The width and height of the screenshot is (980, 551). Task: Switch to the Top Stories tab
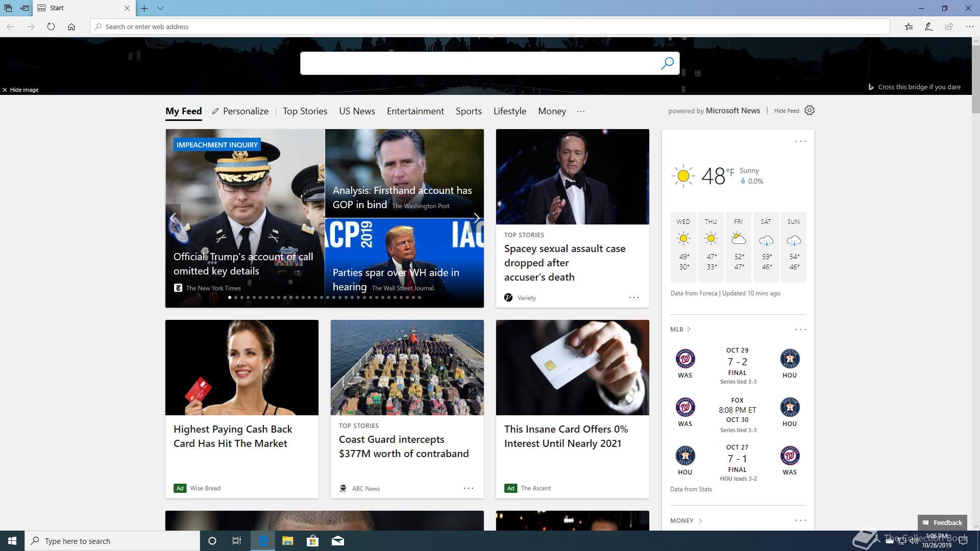[305, 111]
